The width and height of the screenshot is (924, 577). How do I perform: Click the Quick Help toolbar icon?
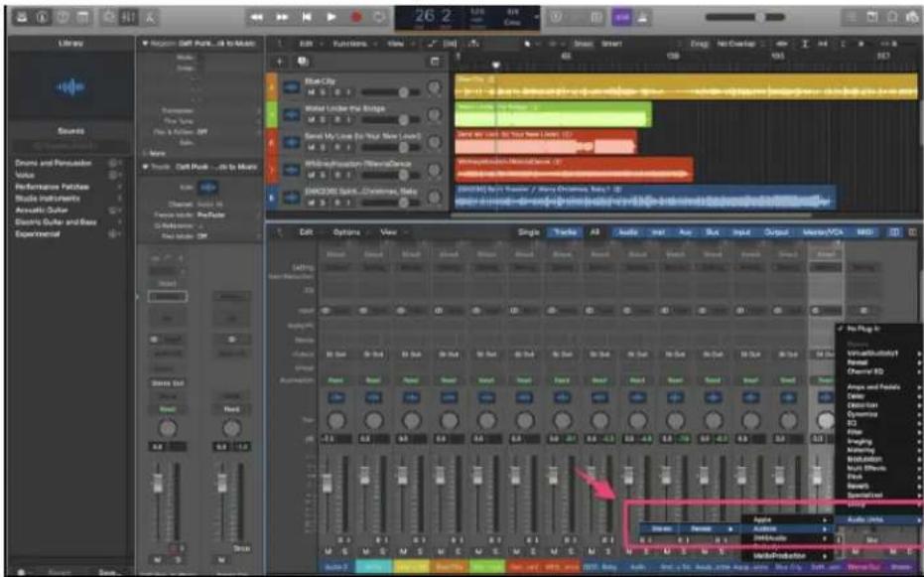62,17
